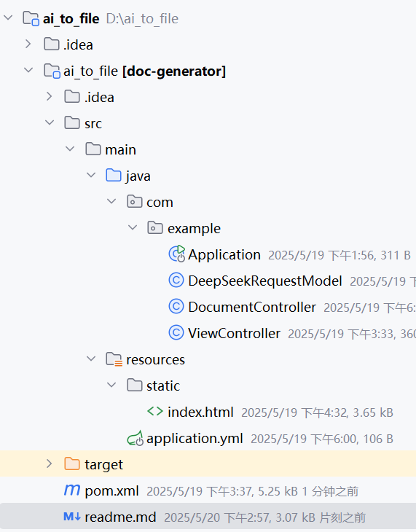Select the example package label

point(194,229)
